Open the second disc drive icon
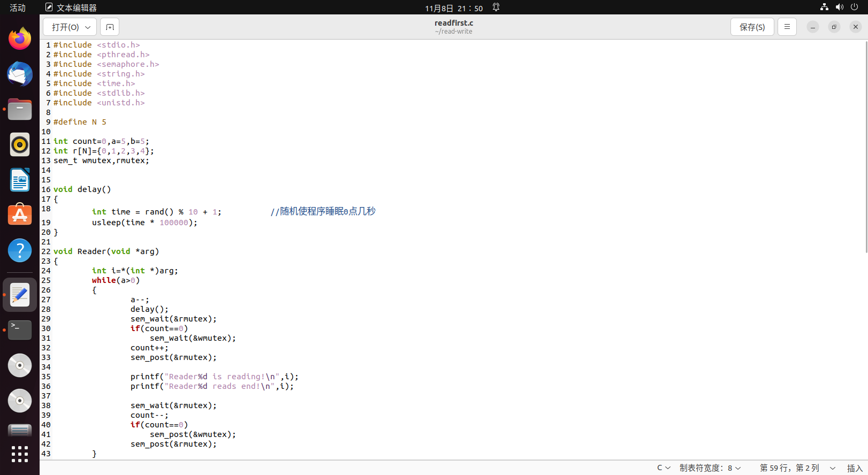This screenshot has height=475, width=868. point(20,401)
